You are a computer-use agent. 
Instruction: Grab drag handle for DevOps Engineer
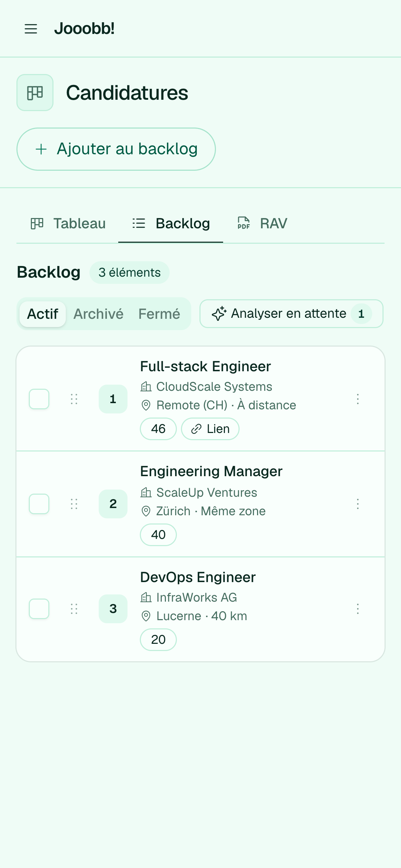[x=74, y=609]
